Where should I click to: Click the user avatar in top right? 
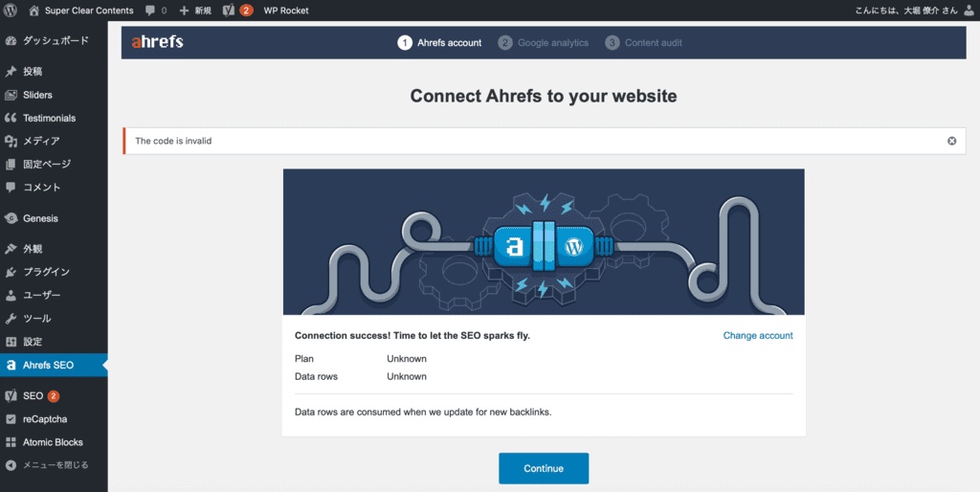[969, 11]
